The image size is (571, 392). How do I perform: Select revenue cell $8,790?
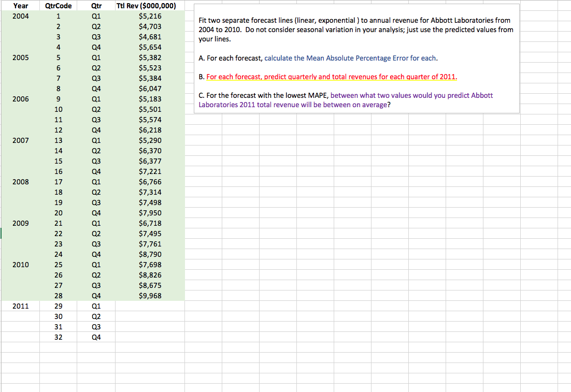coord(150,254)
